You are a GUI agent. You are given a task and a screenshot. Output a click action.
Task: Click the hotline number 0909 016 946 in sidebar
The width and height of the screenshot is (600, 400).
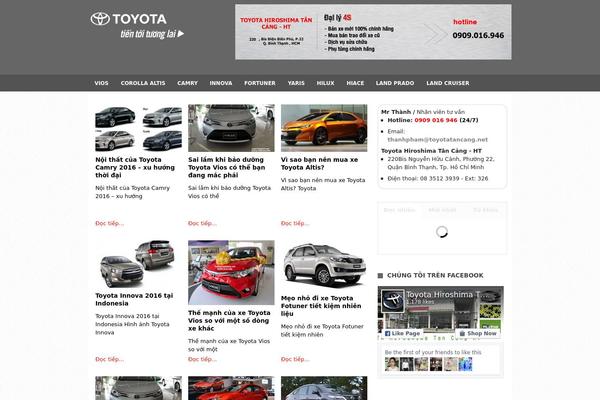coord(436,120)
